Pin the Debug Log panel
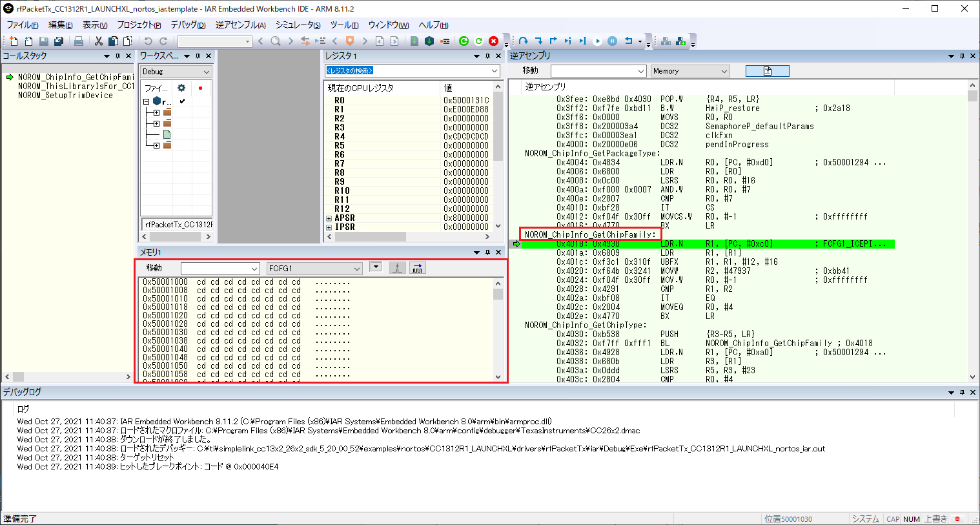 tap(962, 392)
